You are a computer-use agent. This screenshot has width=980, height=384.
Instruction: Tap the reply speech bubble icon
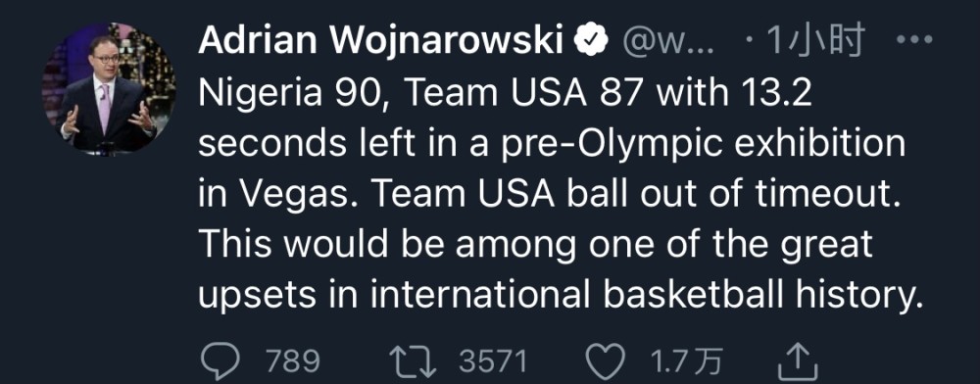[x=220, y=360]
